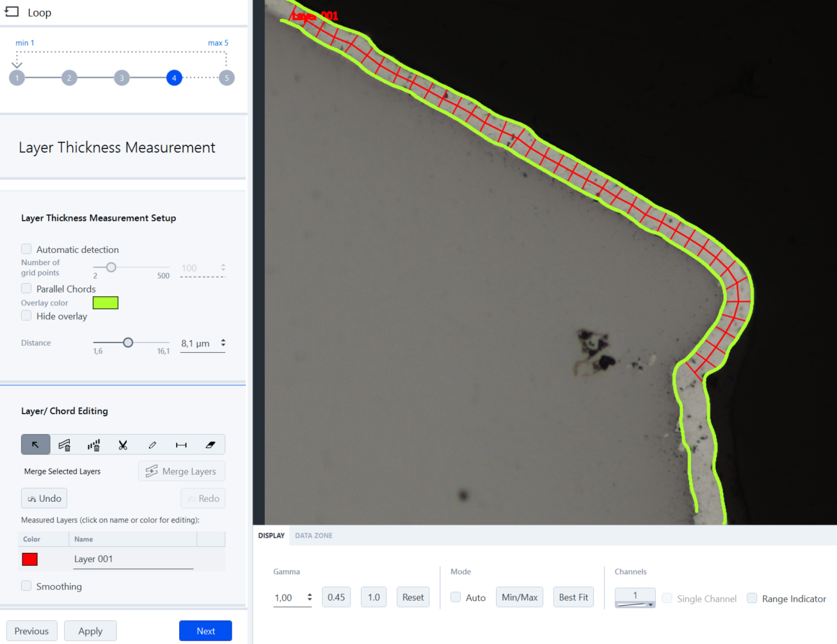This screenshot has width=837, height=644.
Task: Click the Next button
Action: coord(205,631)
